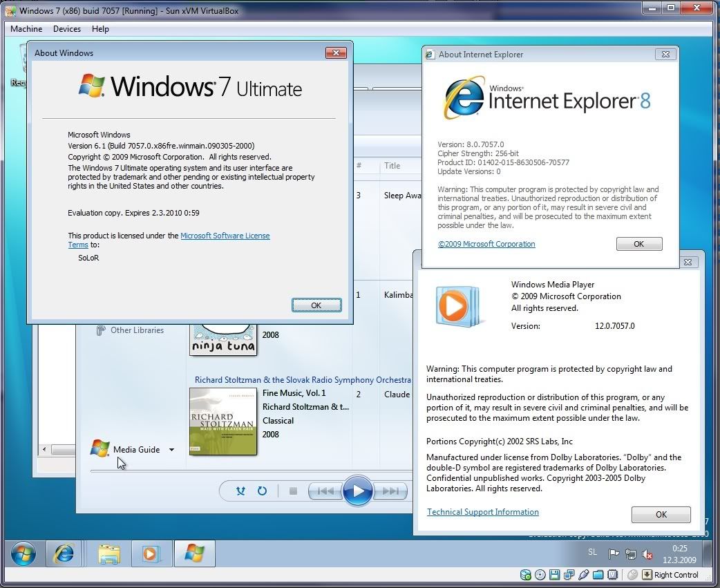720x588 pixels.
Task: Click the Fine Music, Vol. 1 album title
Action: point(294,393)
